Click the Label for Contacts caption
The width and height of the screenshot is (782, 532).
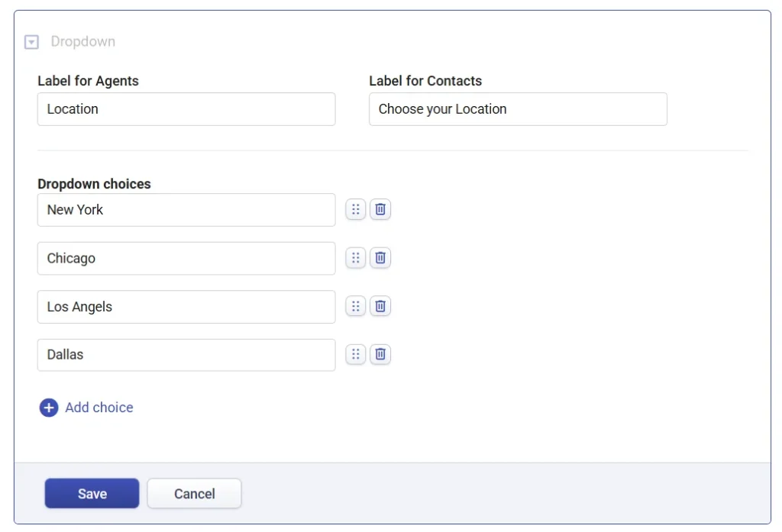pyautogui.click(x=425, y=81)
